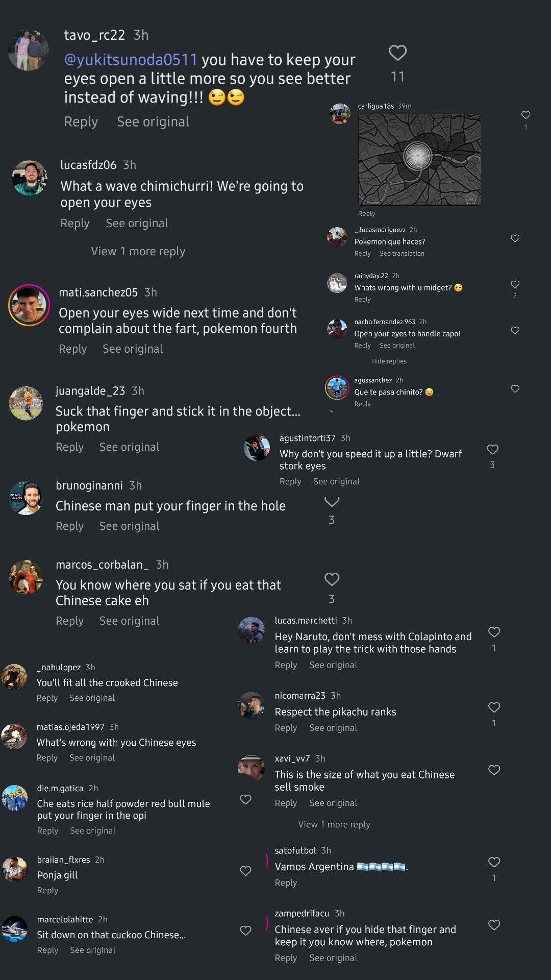551x980 pixels.
Task: Tap the heart beside lucas.marchetti's comment
Action: point(494,632)
